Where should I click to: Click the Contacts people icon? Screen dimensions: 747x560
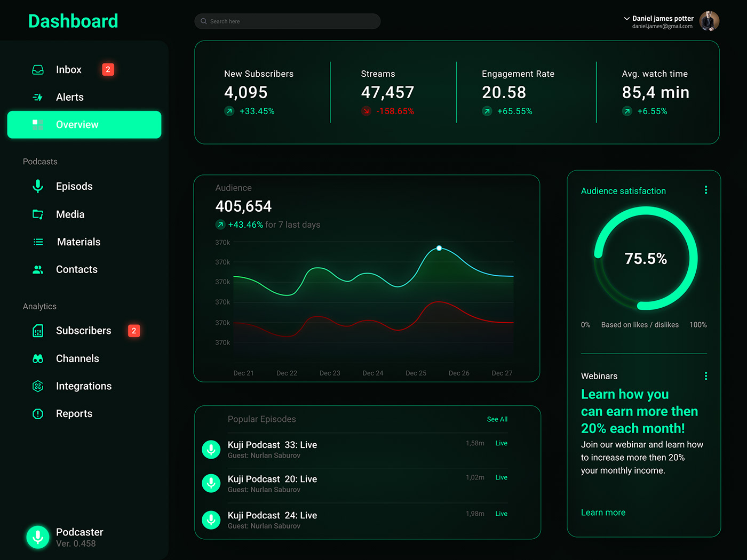pyautogui.click(x=37, y=269)
